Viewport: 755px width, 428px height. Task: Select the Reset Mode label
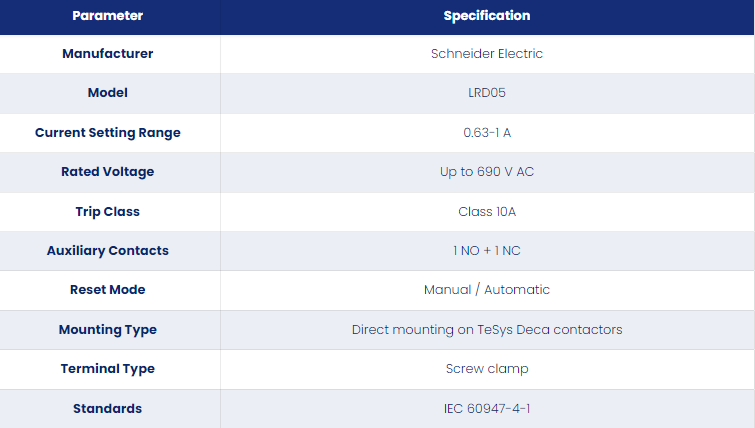(107, 290)
